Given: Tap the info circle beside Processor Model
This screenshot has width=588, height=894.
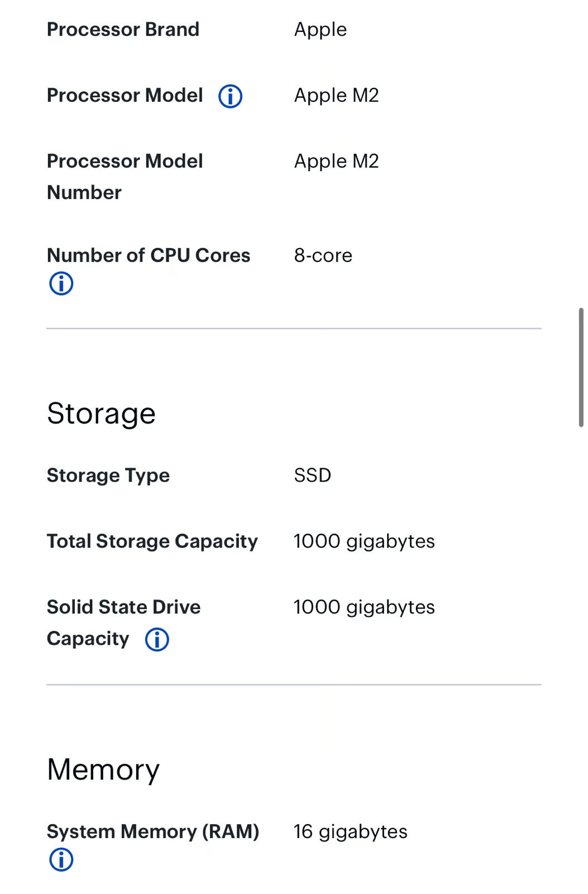Looking at the screenshot, I should click(231, 96).
